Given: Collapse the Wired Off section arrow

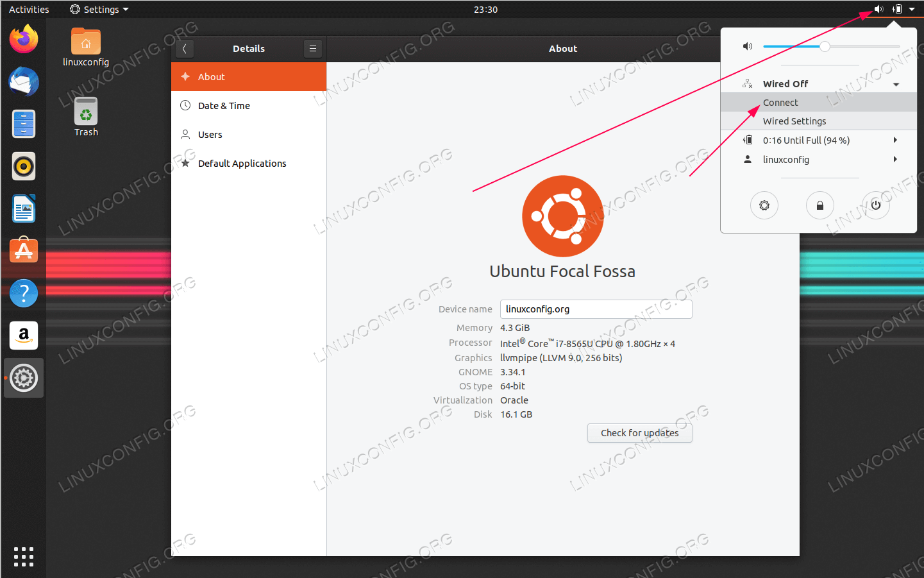Looking at the screenshot, I should coord(896,85).
